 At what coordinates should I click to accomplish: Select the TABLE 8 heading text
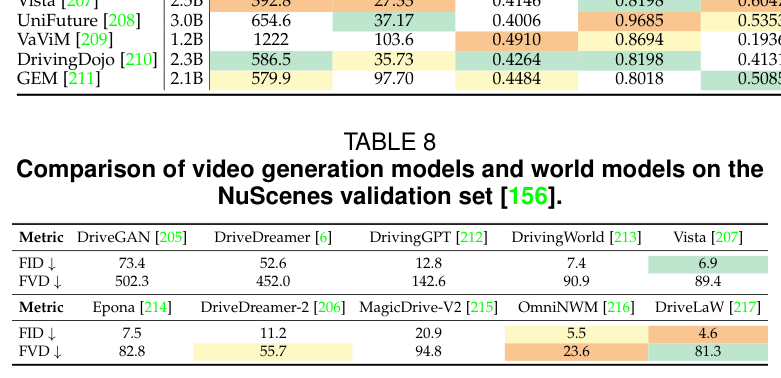pyautogui.click(x=390, y=142)
